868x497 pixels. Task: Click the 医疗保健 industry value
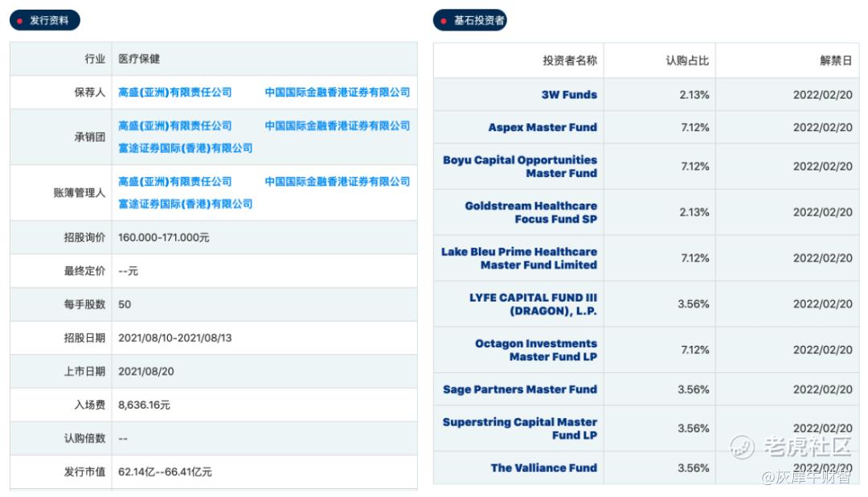139,59
